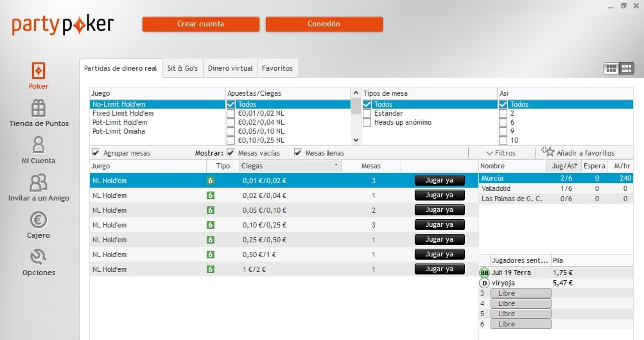Click the green 6 icon for 0,25 €/0,50 €
Screen dimensions: 644x340
pyautogui.click(x=211, y=240)
